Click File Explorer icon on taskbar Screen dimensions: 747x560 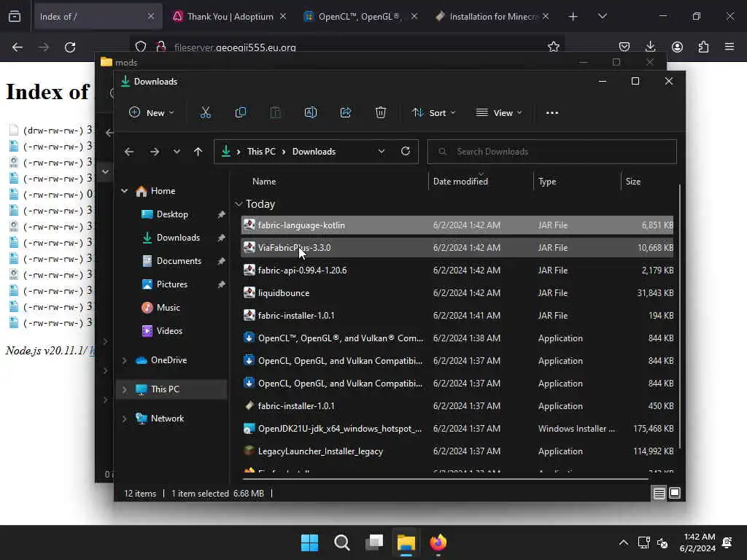click(x=406, y=542)
